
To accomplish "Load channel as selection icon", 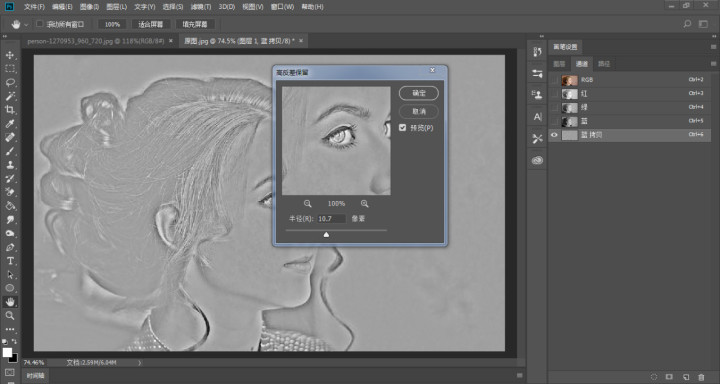I will pos(654,377).
